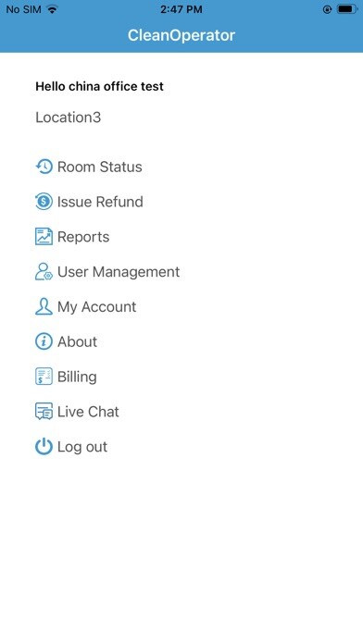Tap the Location3 label

click(x=69, y=118)
